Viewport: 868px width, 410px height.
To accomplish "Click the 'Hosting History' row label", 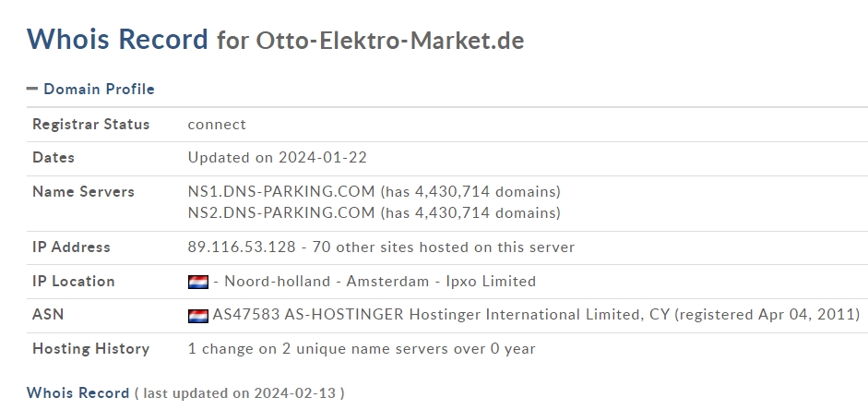I will point(91,349).
